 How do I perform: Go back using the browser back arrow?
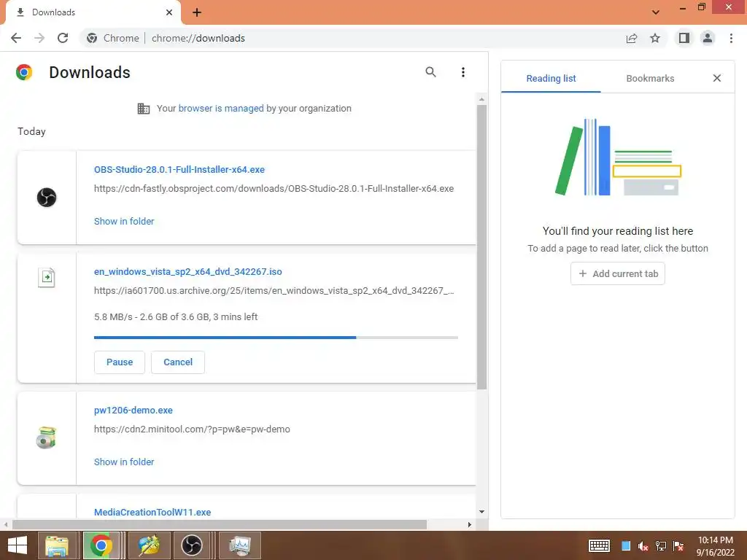(16, 38)
